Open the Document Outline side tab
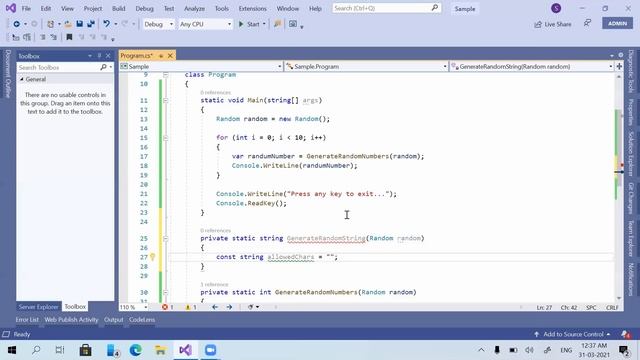640x360 pixels. point(7,73)
